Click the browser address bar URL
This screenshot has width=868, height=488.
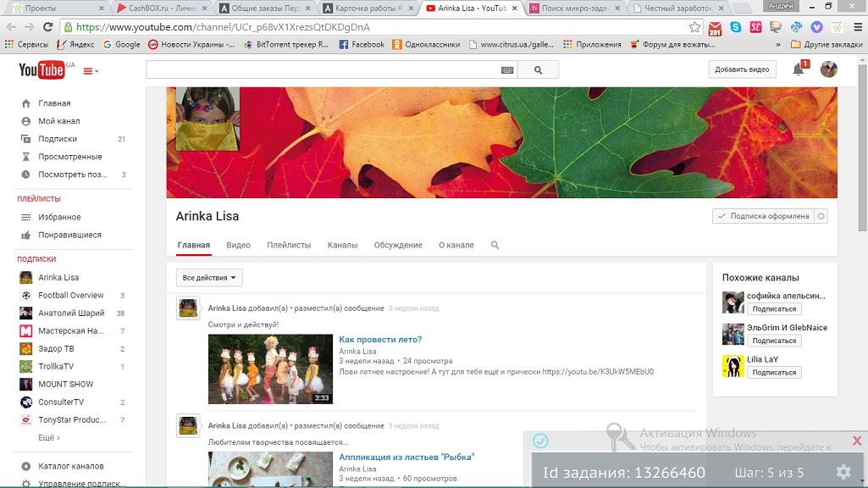coord(223,27)
